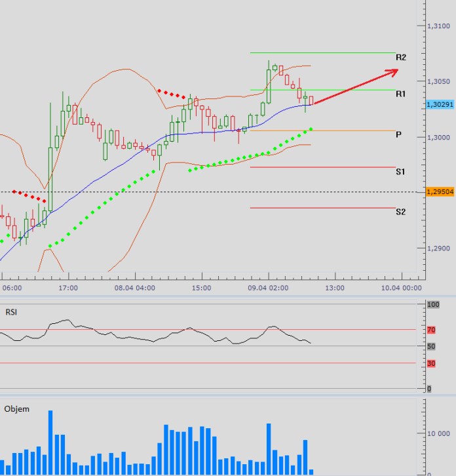Select the 08.04 04:00 time axis label
Screen dimensions: 456x476
point(135,288)
